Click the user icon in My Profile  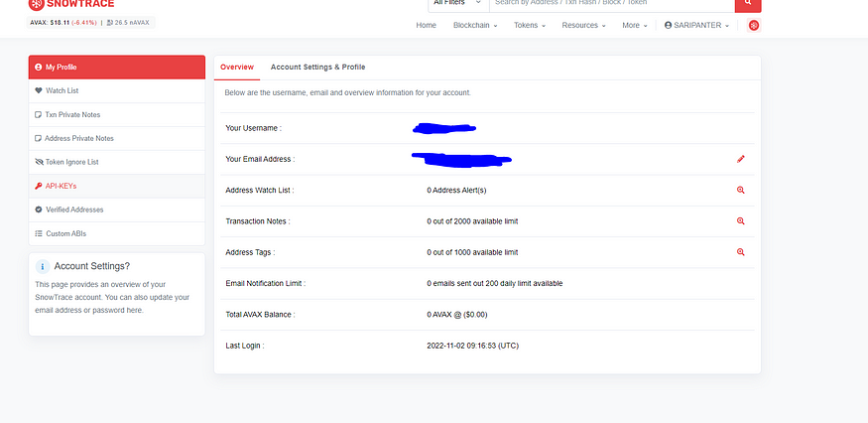(x=39, y=68)
